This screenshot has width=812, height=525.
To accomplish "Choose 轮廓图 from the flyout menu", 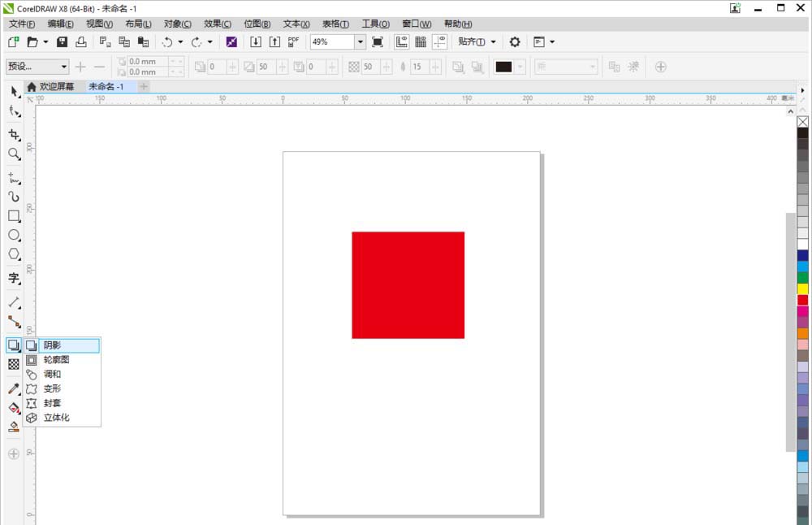I will 56,360.
